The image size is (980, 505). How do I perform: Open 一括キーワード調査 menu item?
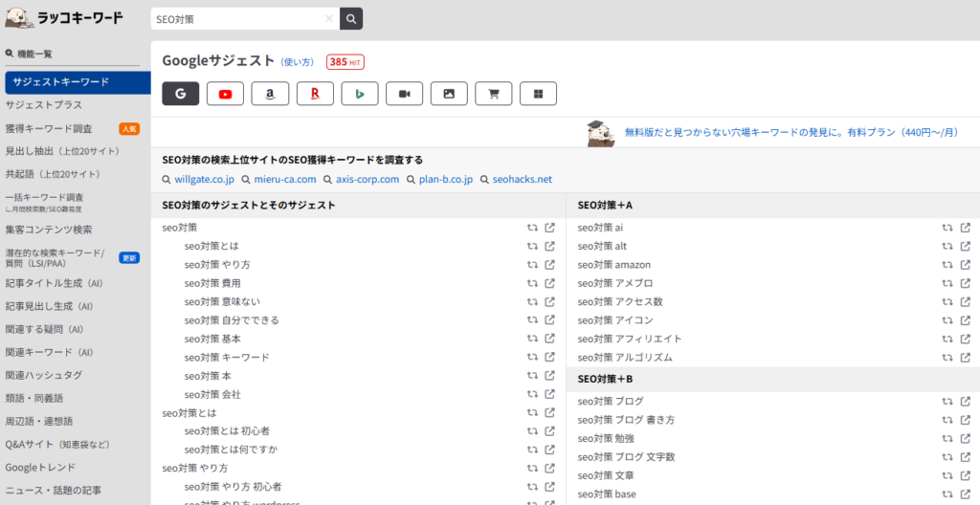coord(44,197)
